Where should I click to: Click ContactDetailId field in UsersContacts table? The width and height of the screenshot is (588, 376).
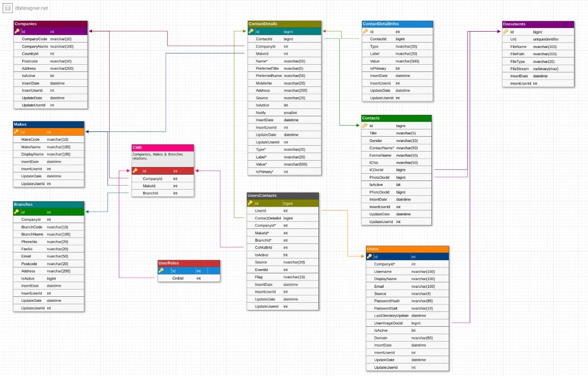283,218
